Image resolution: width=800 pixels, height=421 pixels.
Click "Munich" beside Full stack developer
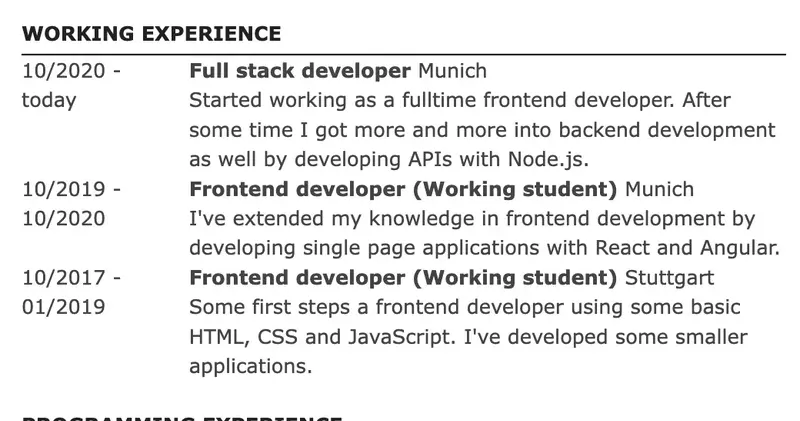click(x=452, y=72)
